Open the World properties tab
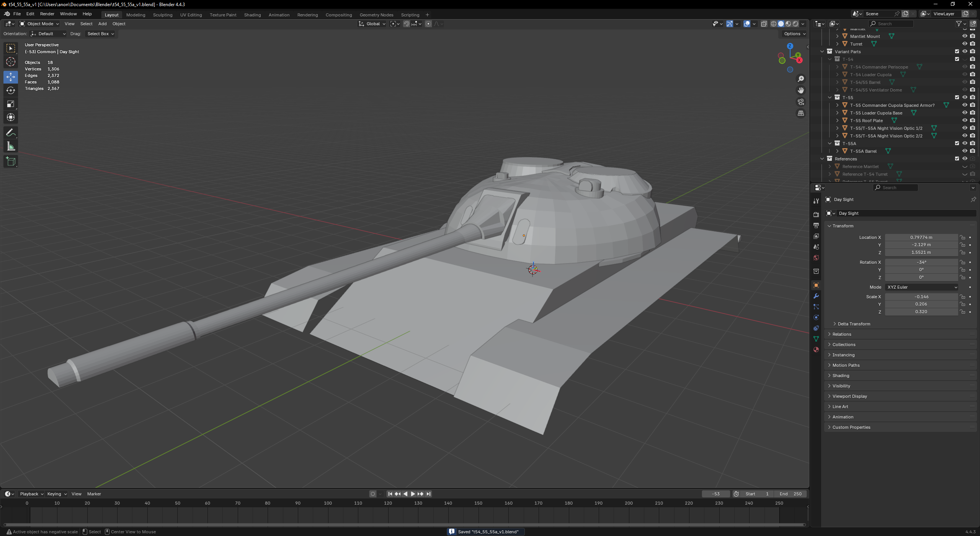Screen dimensions: 980x536 click(816, 258)
